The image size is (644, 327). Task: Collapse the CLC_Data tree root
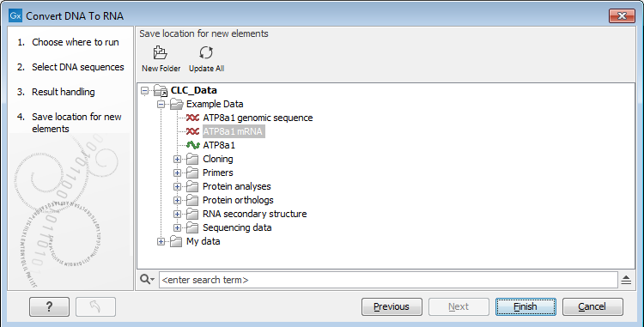(x=144, y=90)
